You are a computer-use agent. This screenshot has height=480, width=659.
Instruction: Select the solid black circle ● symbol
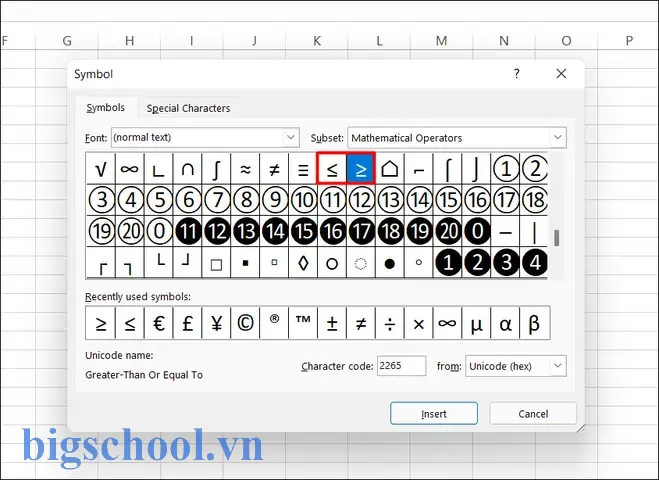390,263
